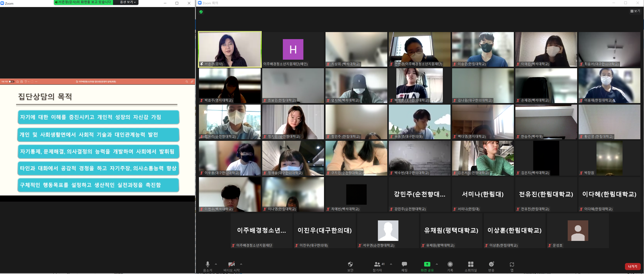644x274 pixels.
Task: Open the View (보기) layout menu
Action: (635, 11)
